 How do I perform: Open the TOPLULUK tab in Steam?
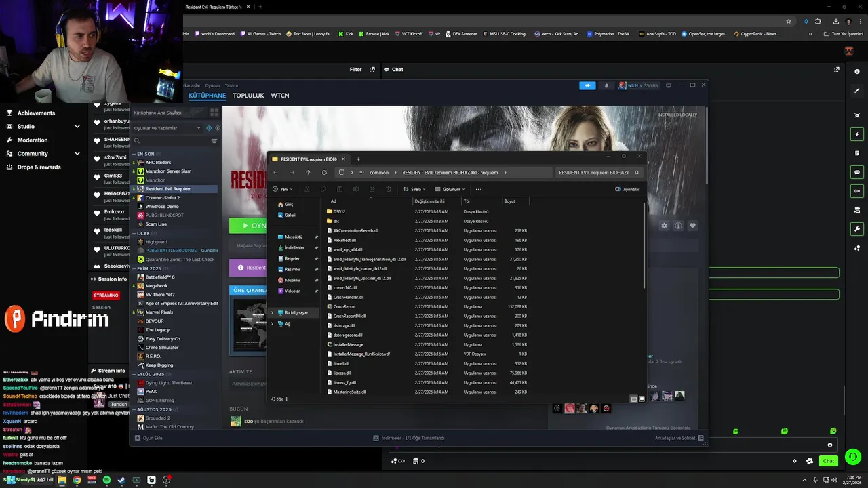[x=248, y=96]
